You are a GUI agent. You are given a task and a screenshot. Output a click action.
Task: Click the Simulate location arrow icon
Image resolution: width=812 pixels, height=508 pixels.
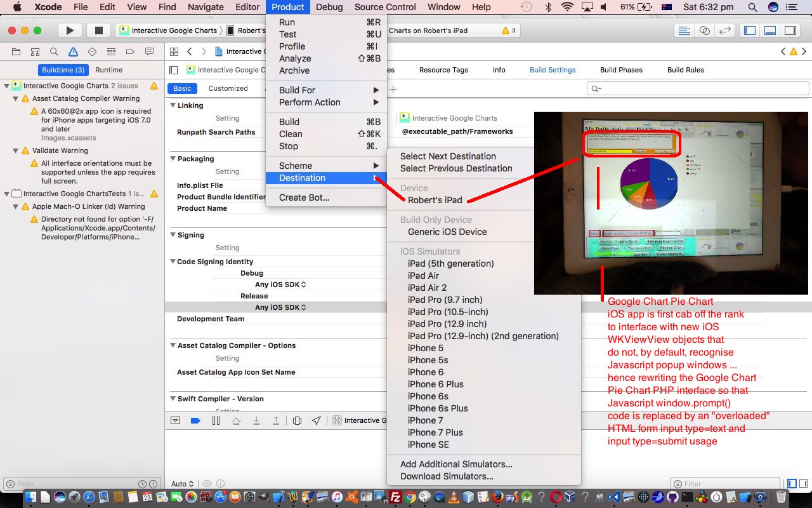coord(316,420)
